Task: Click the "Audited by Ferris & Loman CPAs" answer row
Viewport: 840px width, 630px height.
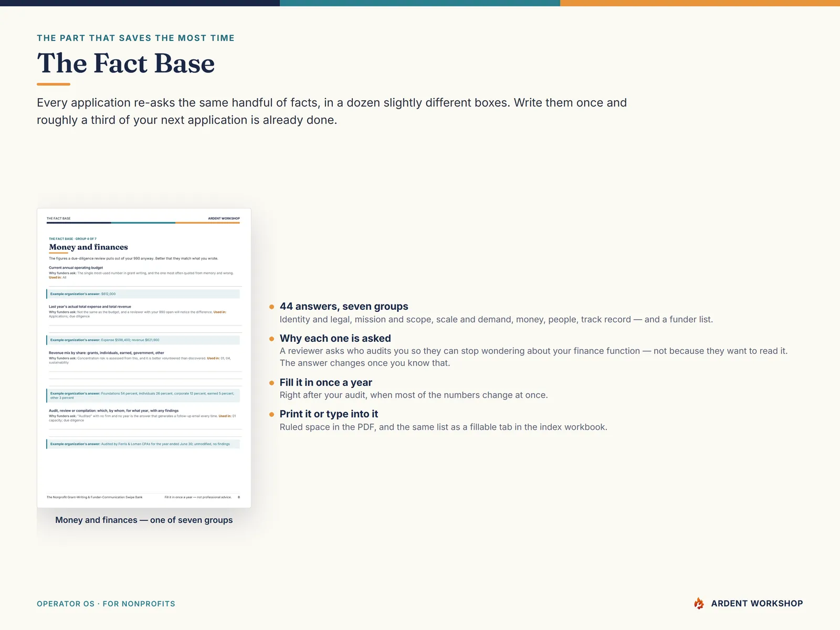Action: click(143, 444)
